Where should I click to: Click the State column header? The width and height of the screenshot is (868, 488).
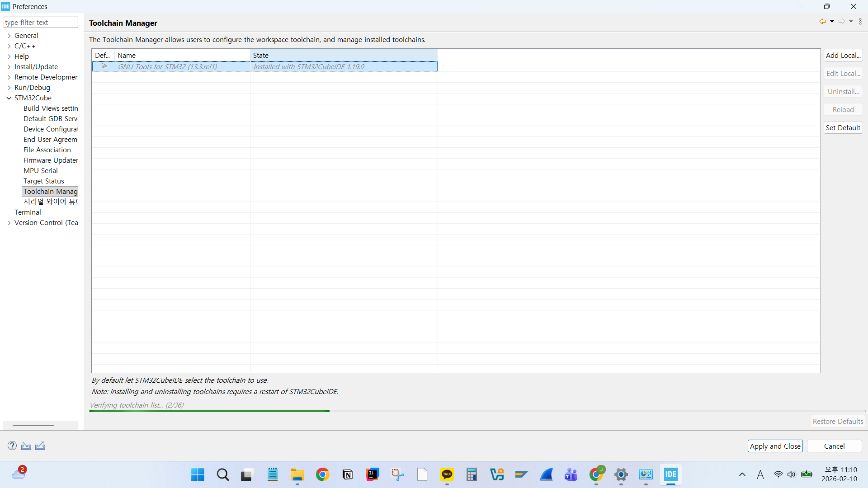(x=344, y=55)
